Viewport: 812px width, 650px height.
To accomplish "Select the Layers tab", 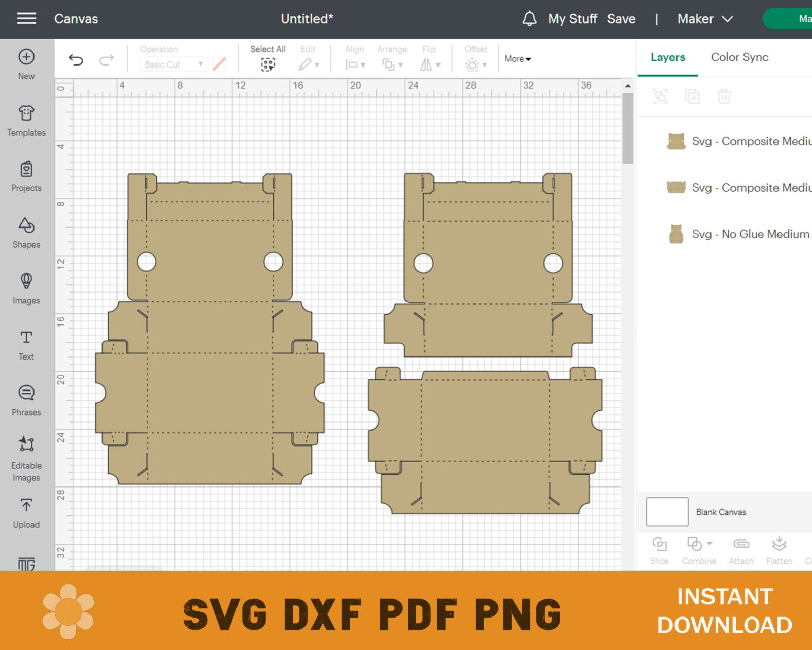I will 668,57.
